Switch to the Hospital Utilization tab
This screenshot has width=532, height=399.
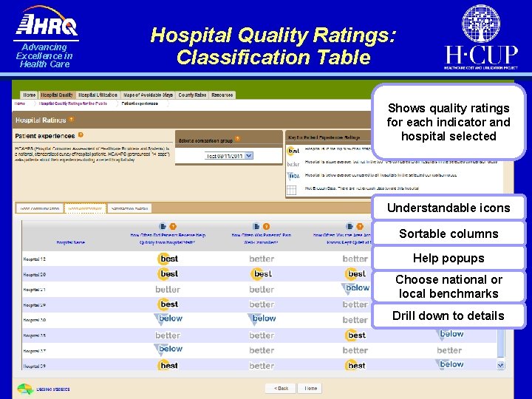coord(98,95)
